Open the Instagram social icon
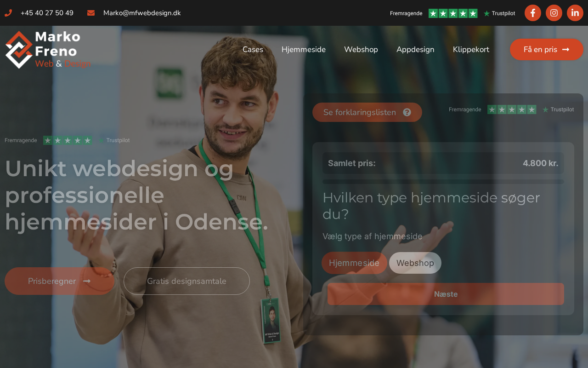 coord(554,13)
